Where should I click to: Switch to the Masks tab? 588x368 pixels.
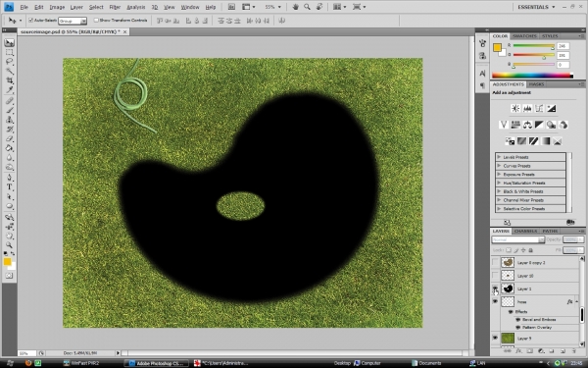tap(536, 84)
